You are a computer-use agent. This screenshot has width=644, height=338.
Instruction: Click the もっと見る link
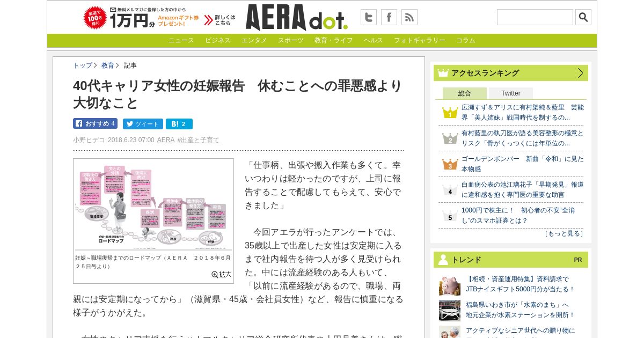pos(564,233)
